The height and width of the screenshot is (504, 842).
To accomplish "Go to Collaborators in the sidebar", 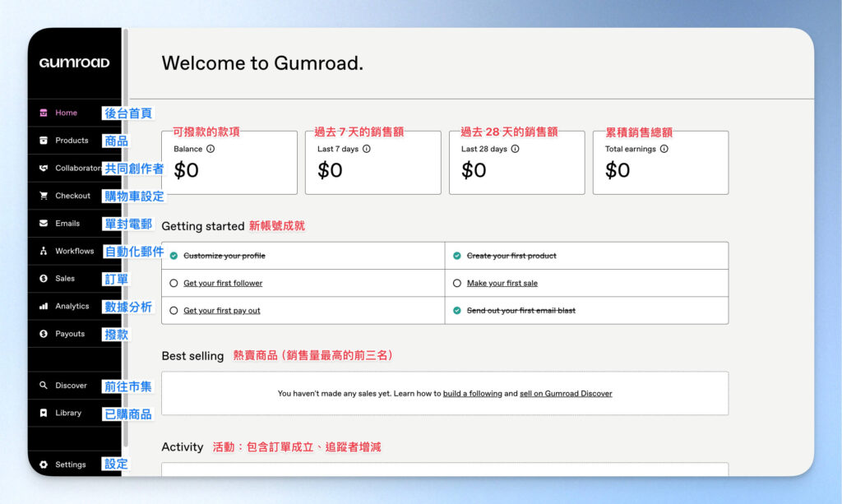I will point(75,168).
